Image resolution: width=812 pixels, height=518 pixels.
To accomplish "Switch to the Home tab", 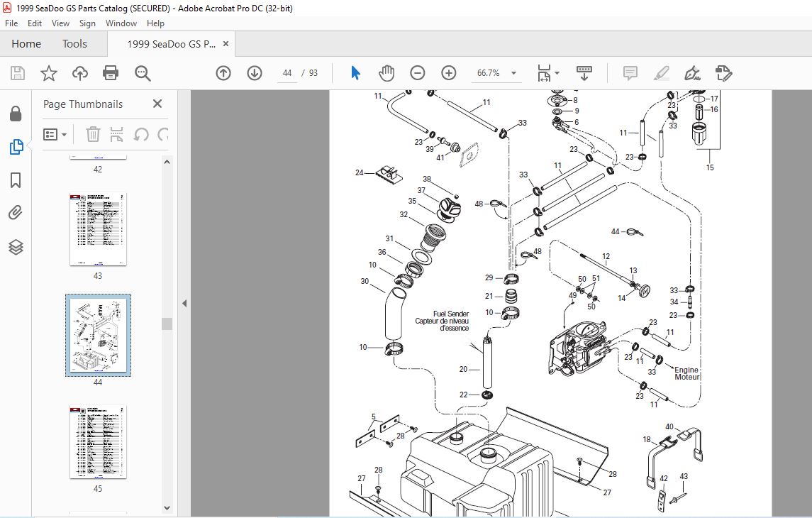I will (x=26, y=44).
